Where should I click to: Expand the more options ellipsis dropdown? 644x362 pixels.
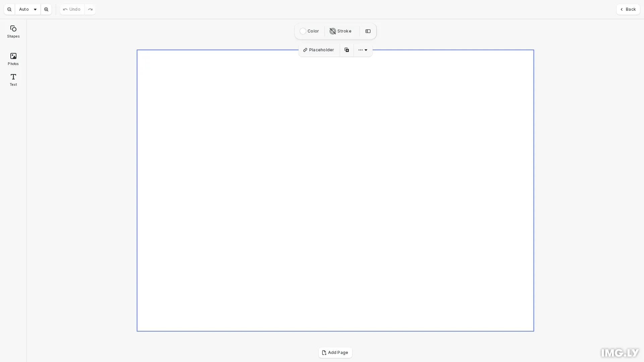(x=360, y=50)
